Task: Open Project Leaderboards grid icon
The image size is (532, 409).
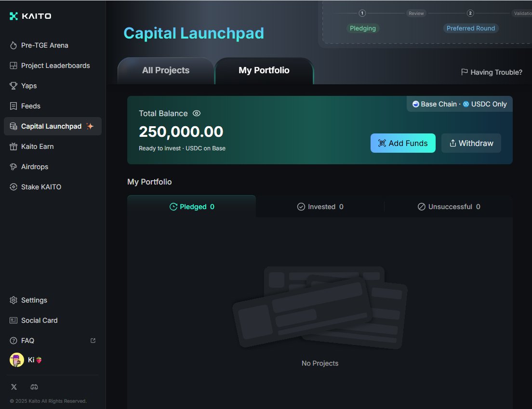Action: [x=13, y=66]
